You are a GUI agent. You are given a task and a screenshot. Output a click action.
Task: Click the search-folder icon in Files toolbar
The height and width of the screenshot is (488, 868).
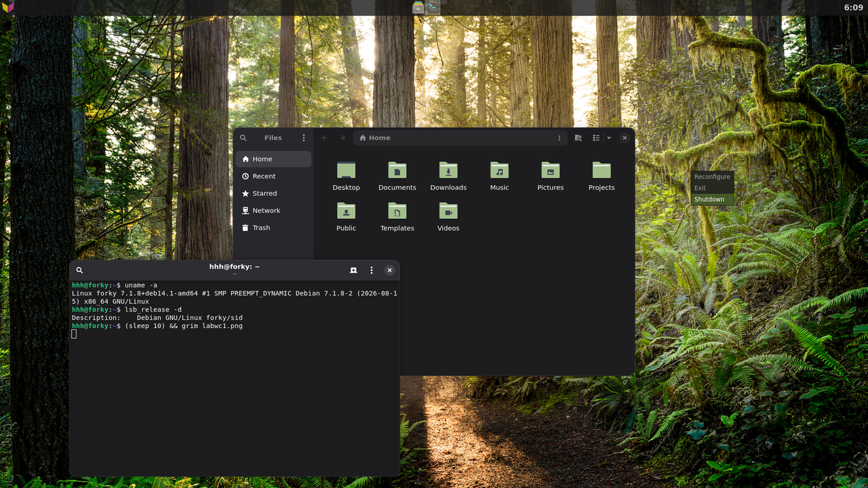(x=578, y=138)
